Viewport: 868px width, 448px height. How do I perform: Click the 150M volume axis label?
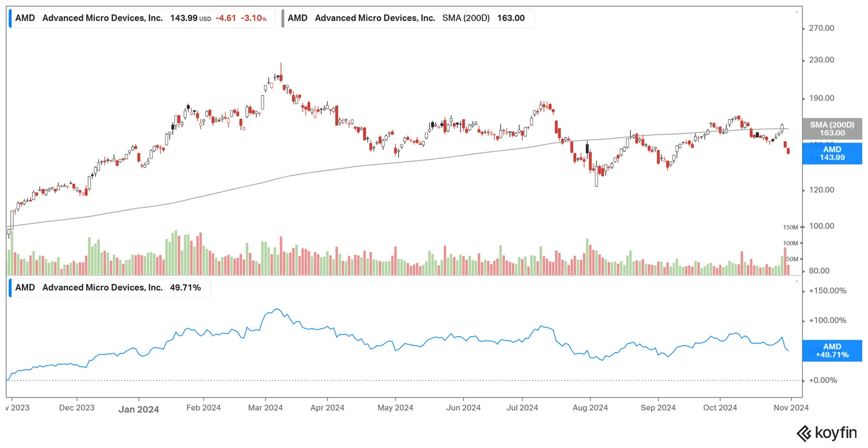790,227
